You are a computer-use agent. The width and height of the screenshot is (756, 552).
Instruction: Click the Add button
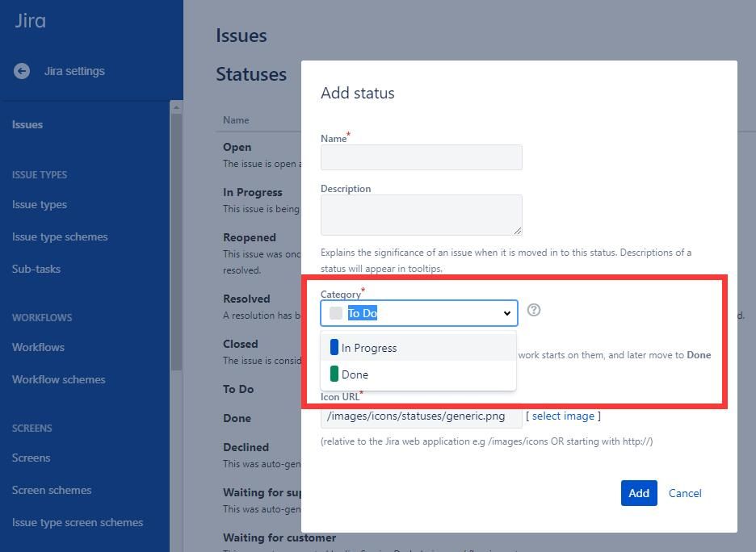pos(639,493)
